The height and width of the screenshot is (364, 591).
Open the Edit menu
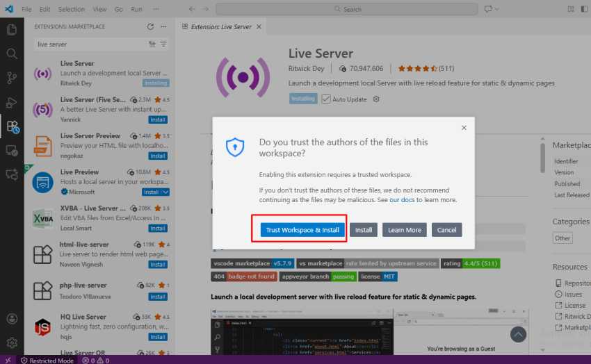(x=44, y=9)
